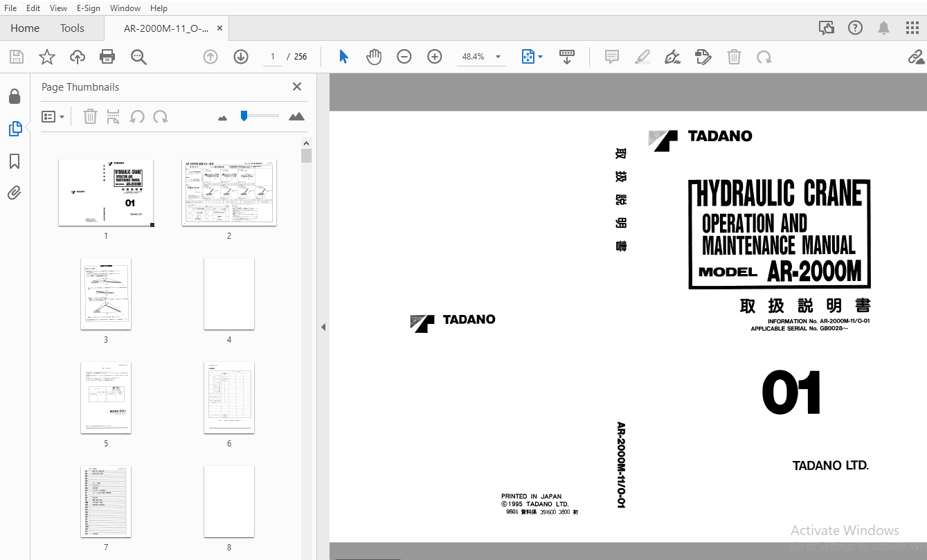Open the chat messages icon in the header
Screen dimensions: 927x560
827,28
